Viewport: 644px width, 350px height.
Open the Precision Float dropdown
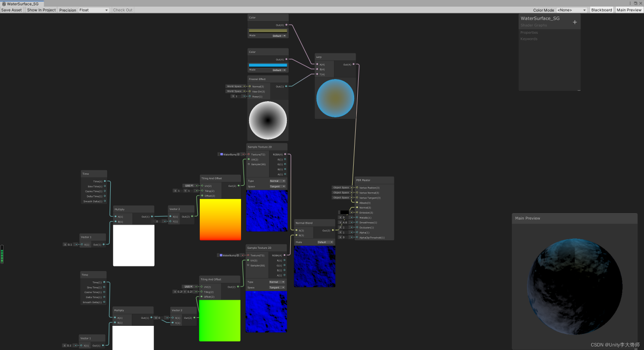click(94, 10)
